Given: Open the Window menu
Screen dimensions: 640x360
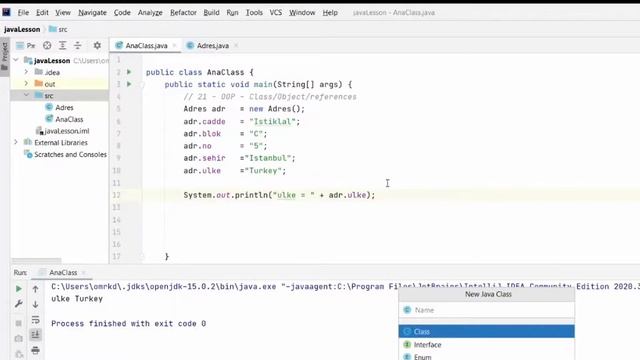Looking at the screenshot, I should [x=302, y=13].
